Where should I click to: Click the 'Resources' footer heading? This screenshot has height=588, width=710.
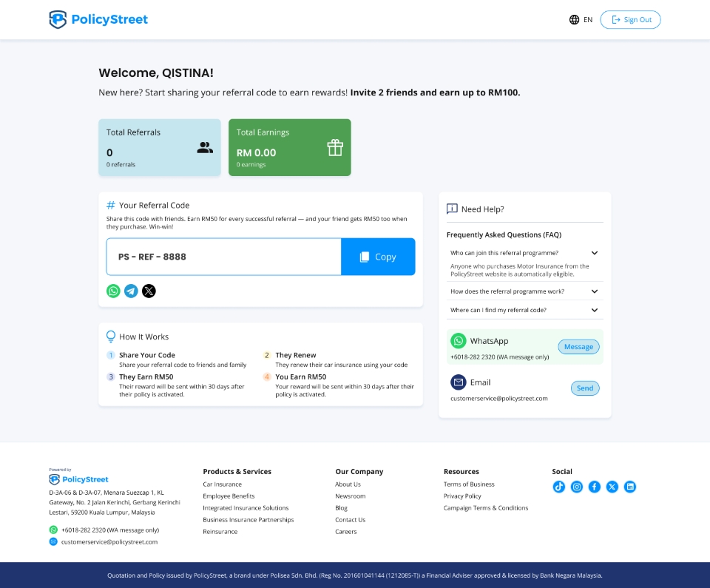(461, 472)
